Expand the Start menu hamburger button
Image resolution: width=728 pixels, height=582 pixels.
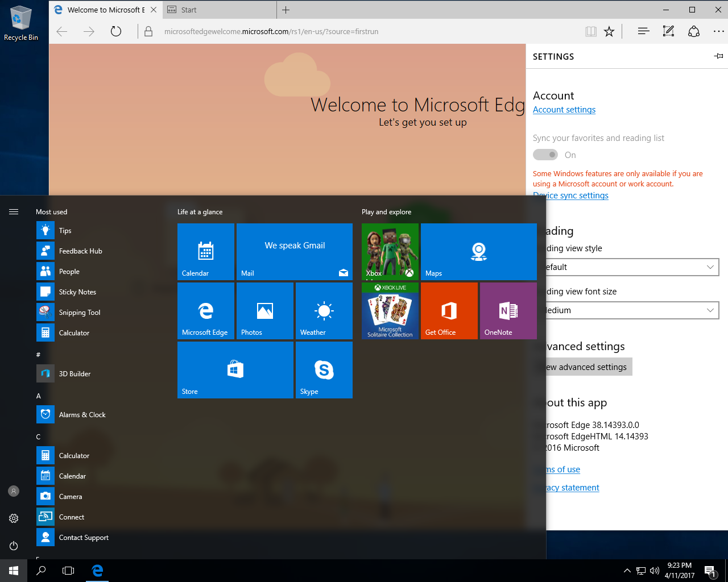(x=14, y=212)
